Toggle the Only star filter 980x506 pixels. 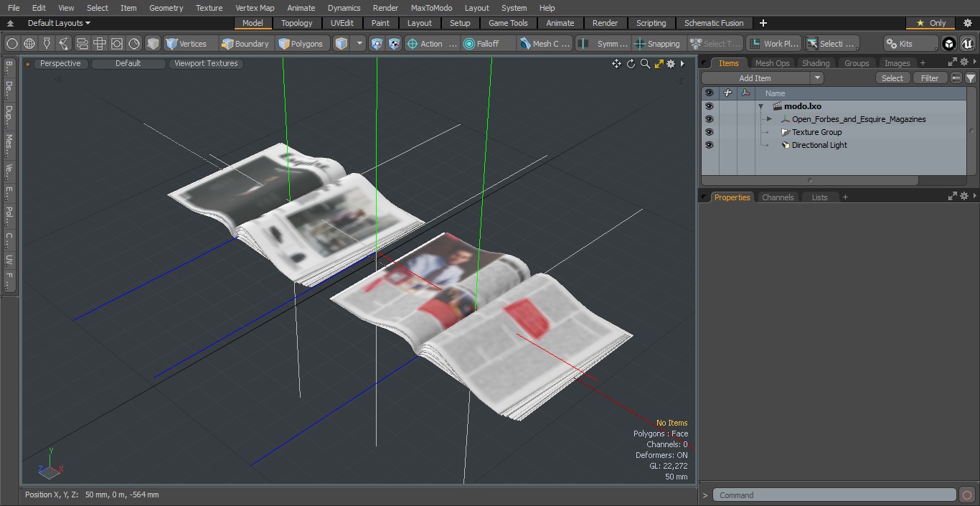coord(930,23)
